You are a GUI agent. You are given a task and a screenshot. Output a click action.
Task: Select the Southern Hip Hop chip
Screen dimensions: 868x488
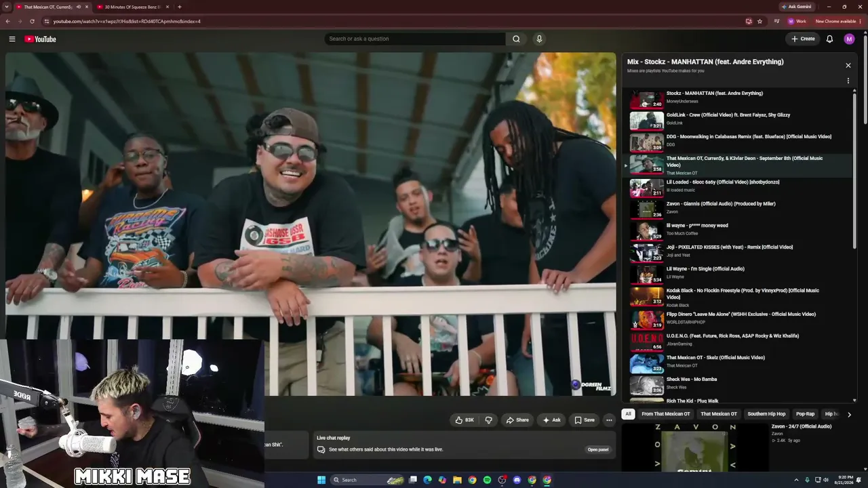766,414
